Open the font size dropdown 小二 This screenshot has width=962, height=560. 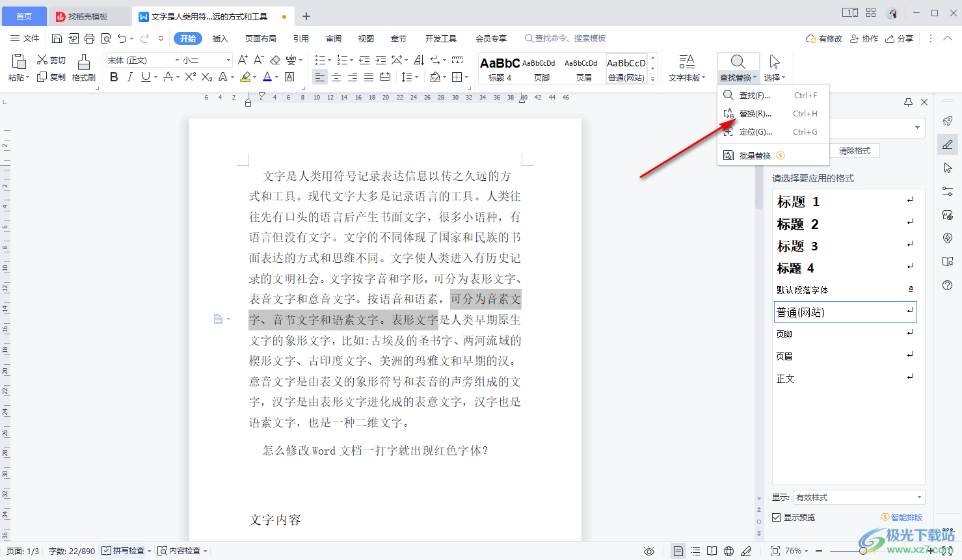pos(228,60)
